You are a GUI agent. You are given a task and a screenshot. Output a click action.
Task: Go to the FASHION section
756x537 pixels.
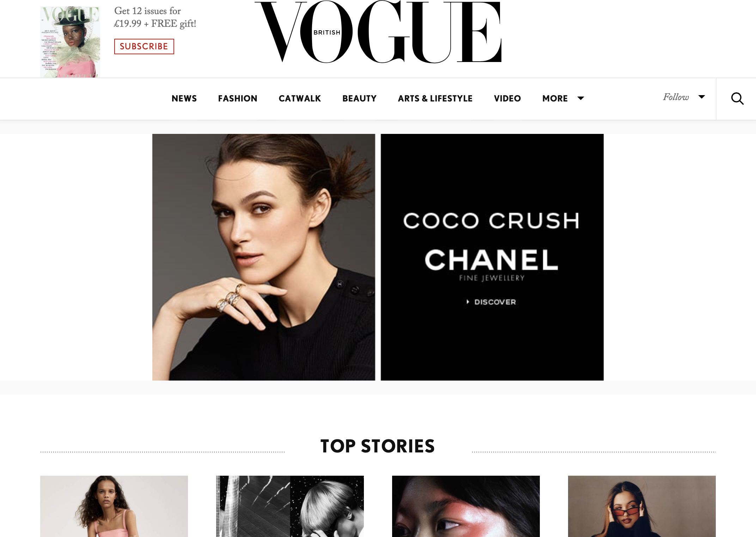[238, 99]
